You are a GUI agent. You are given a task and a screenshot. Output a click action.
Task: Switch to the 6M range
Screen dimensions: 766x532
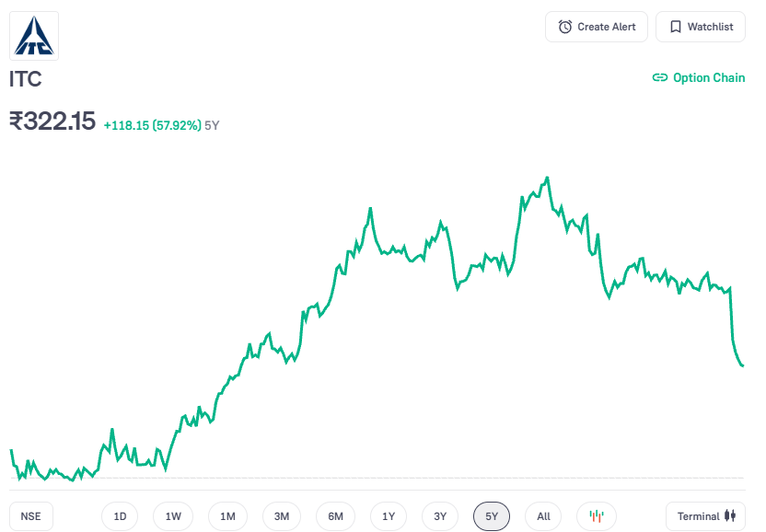[x=335, y=516]
